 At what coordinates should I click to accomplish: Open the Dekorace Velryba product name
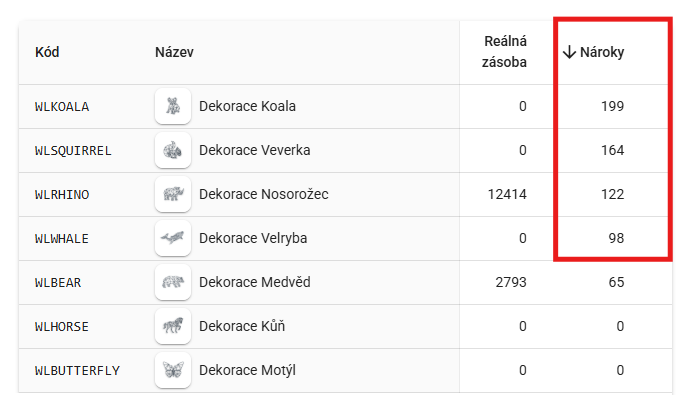[x=253, y=238]
